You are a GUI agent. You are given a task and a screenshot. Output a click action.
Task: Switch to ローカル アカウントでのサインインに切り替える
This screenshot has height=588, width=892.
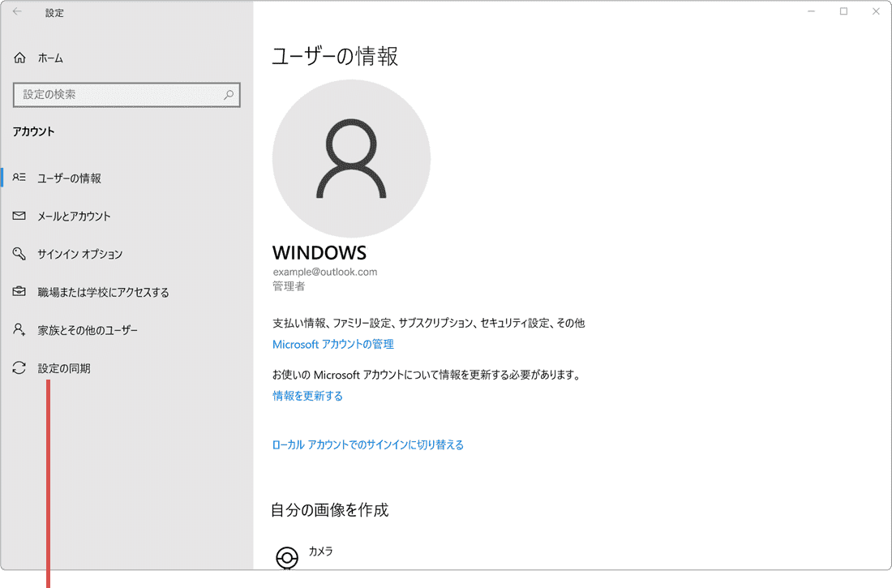tap(367, 444)
